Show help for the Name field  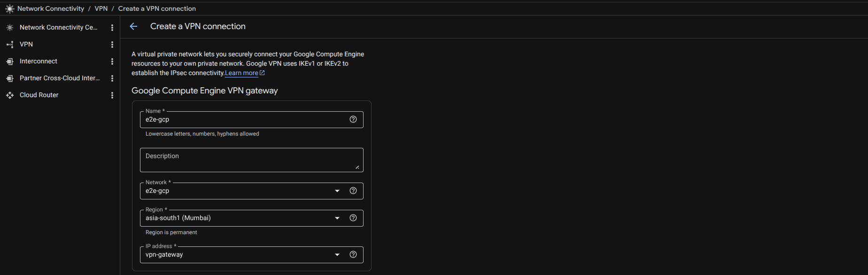pyautogui.click(x=353, y=119)
